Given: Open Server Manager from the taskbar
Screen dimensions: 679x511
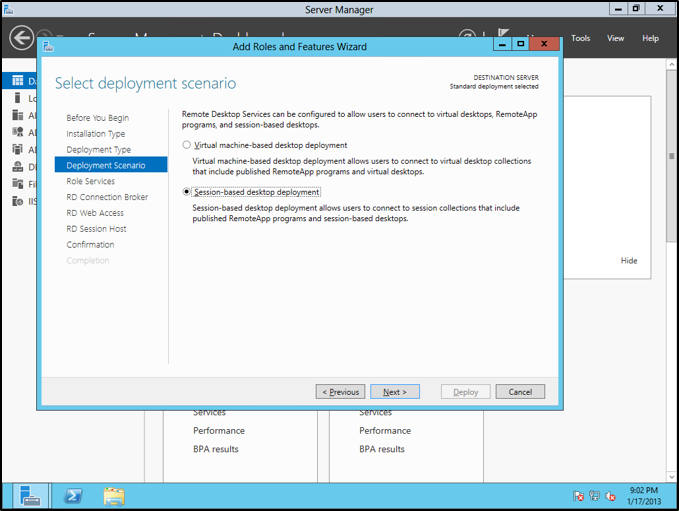Looking at the screenshot, I should point(30,495).
